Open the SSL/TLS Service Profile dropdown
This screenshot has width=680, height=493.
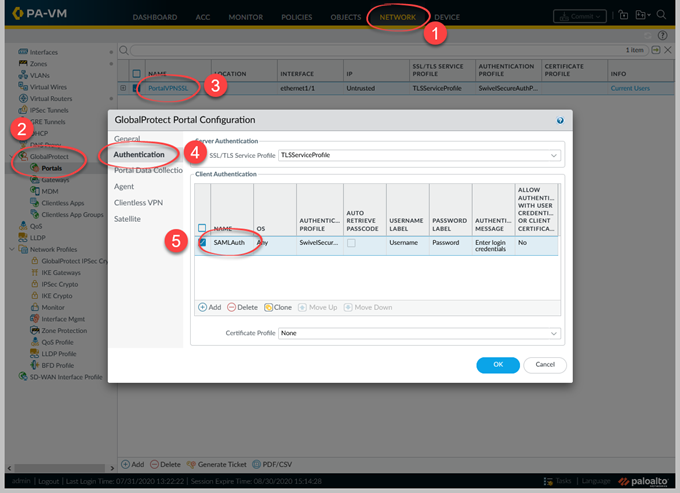(554, 155)
